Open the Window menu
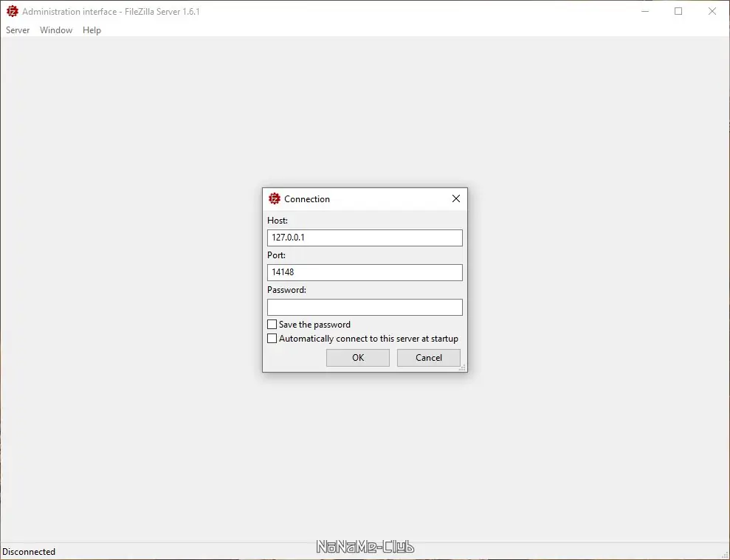Image resolution: width=730 pixels, height=560 pixels. tap(56, 30)
